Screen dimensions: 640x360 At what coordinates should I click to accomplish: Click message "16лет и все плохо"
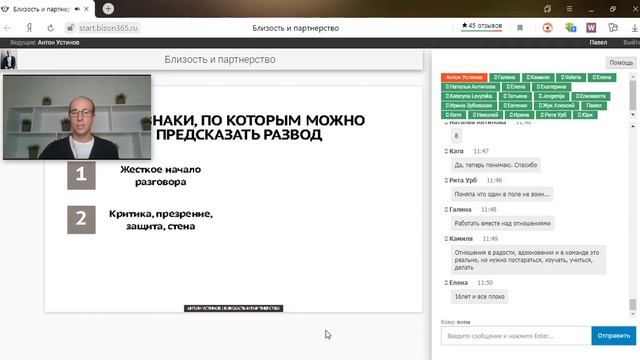tap(480, 296)
